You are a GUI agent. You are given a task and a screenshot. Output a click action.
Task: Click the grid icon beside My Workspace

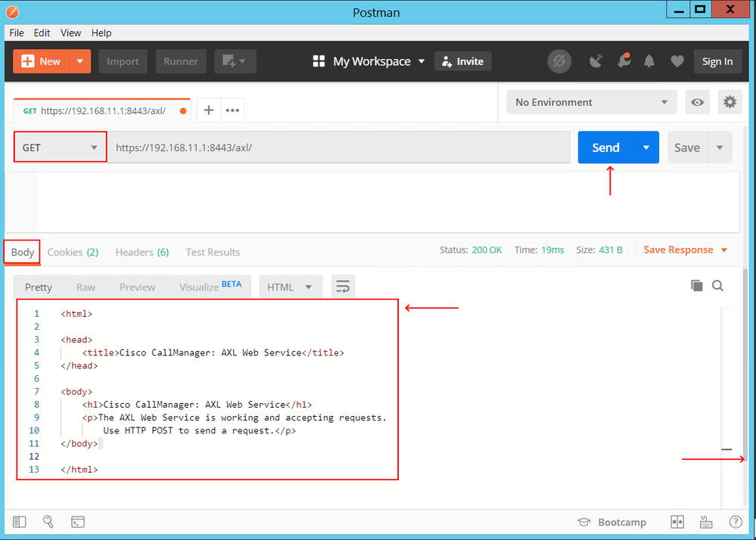point(319,61)
